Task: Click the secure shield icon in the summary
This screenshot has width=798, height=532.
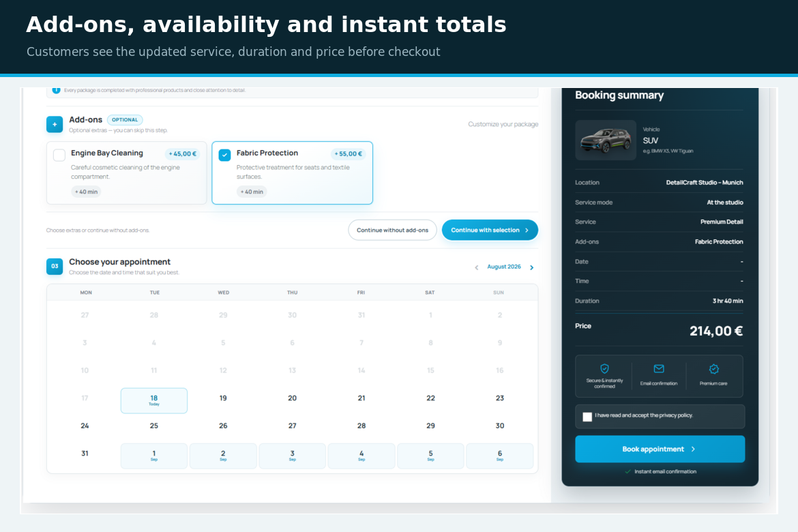Action: pyautogui.click(x=604, y=368)
